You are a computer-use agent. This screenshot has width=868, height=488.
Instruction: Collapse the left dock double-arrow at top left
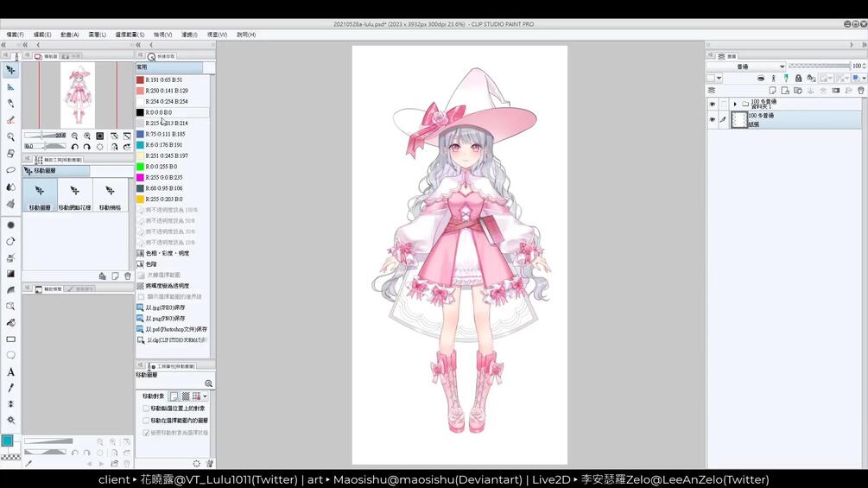[x=3, y=45]
